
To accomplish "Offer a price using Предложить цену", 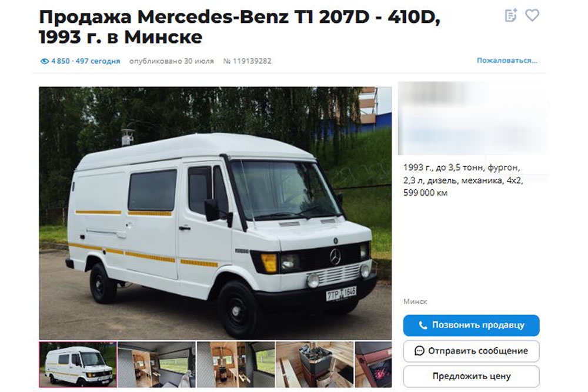I will tap(472, 376).
